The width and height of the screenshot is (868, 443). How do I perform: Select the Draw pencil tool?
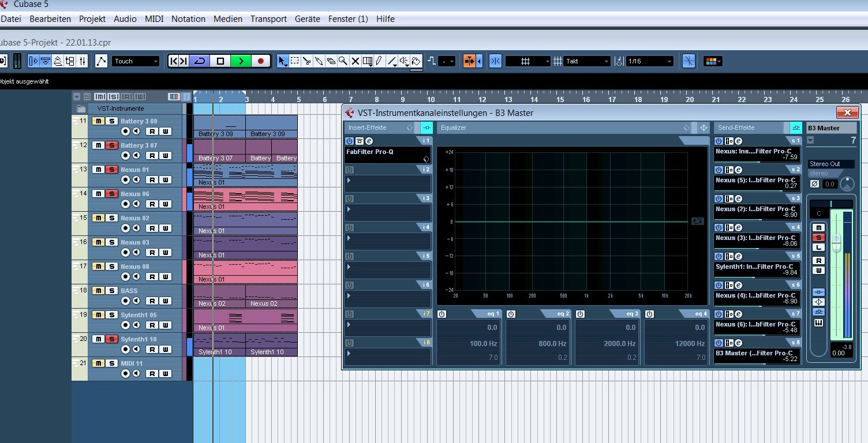point(379,61)
